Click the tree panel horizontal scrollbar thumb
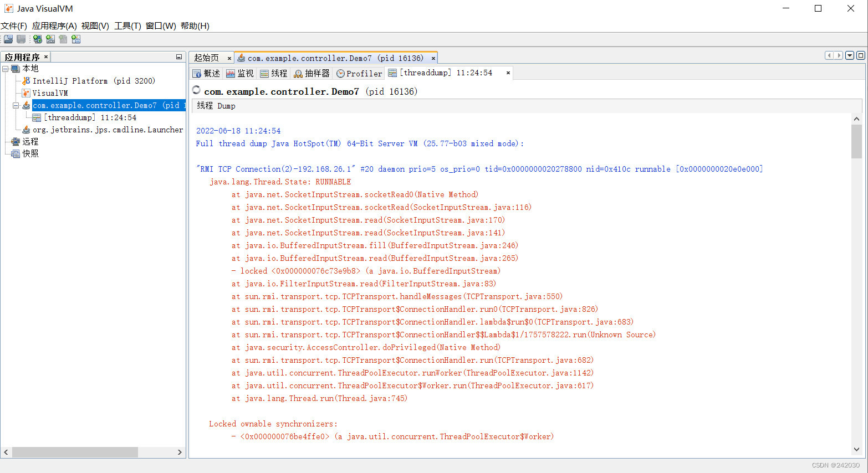Image resolution: width=868 pixels, height=473 pixels. (75, 452)
